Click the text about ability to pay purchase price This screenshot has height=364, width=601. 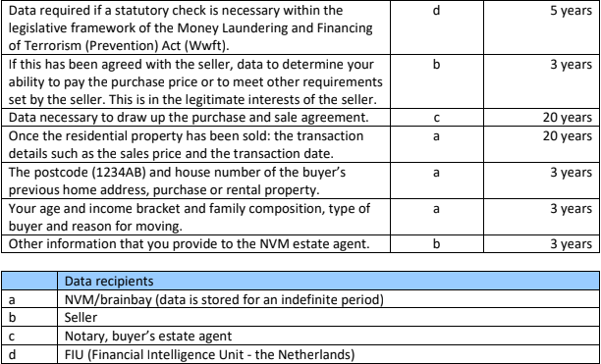[x=195, y=81]
